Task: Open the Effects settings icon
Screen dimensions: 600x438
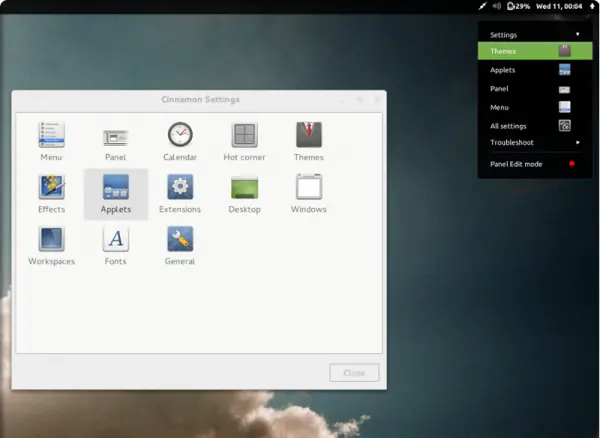Action: [51, 187]
